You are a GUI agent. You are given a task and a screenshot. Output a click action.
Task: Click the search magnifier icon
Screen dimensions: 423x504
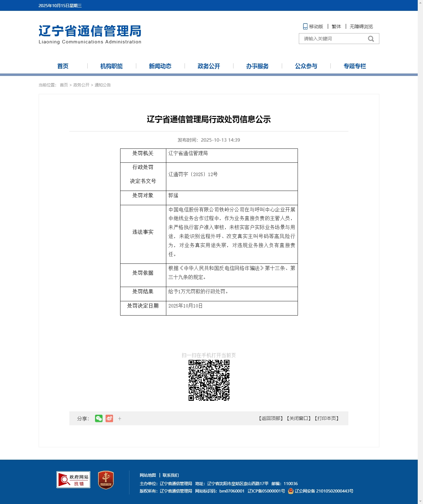371,39
